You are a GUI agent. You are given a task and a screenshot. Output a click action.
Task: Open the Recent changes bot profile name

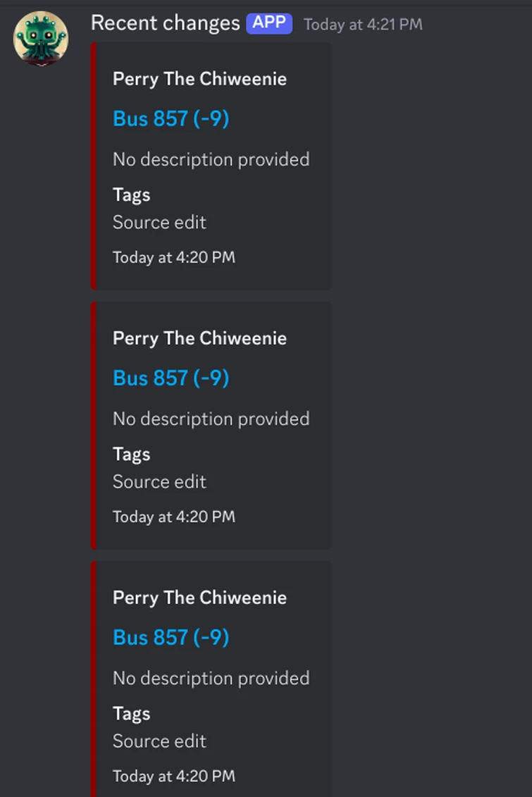[166, 23]
